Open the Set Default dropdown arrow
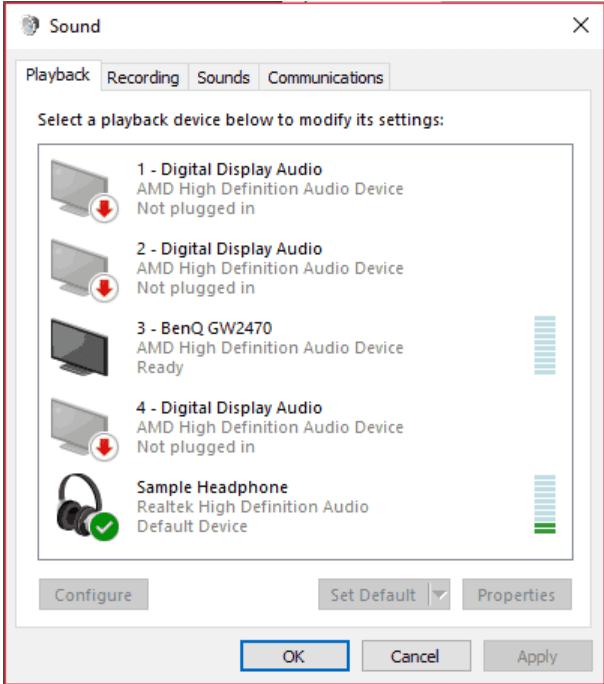604x684 pixels. coord(439,595)
